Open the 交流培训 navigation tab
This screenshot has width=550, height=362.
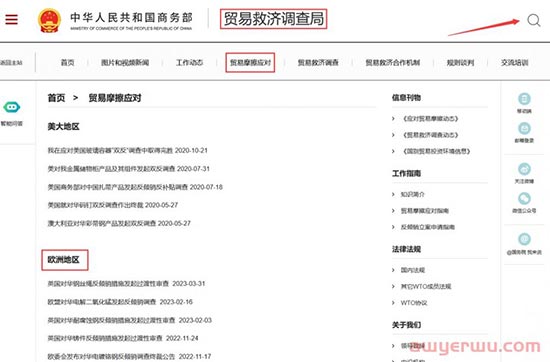(515, 62)
